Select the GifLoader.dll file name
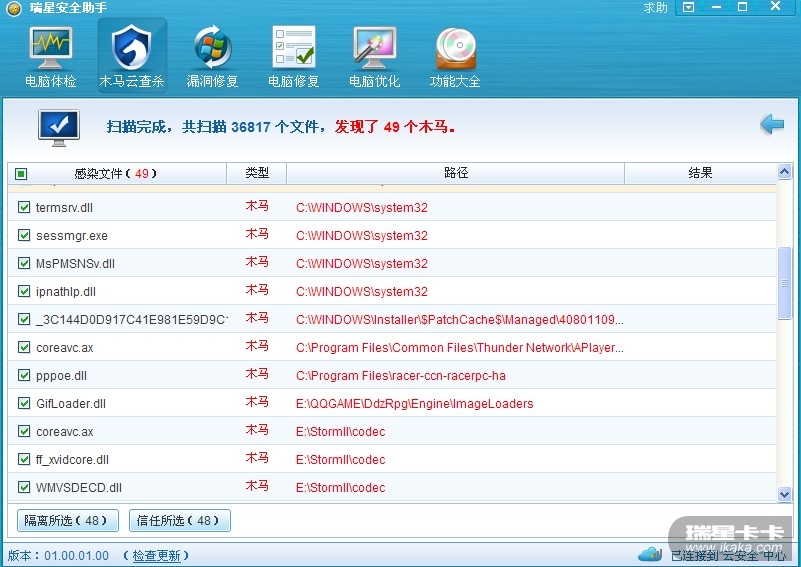Image resolution: width=801 pixels, height=567 pixels. (x=71, y=404)
